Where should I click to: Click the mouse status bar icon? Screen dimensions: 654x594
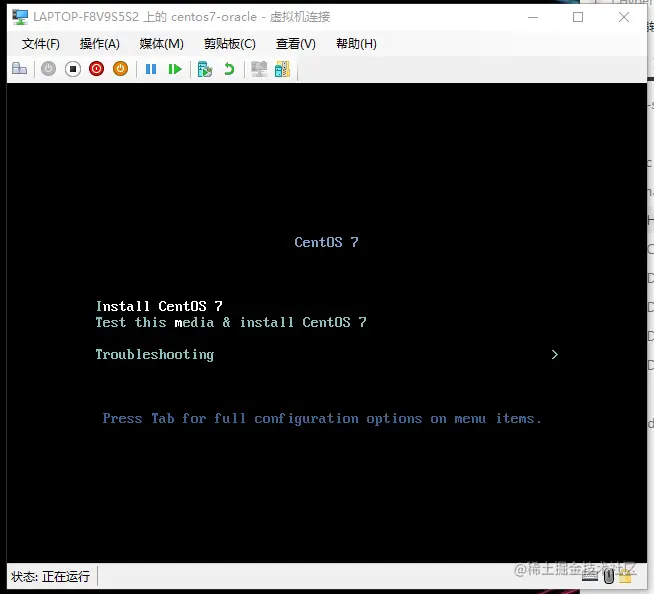[609, 576]
